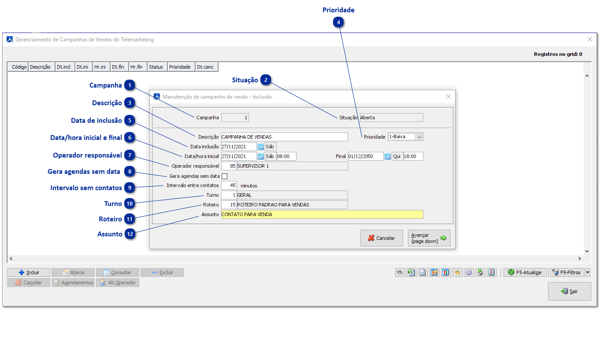Exit using the Sair button
Image resolution: width=615 pixels, height=364 pixels.
pos(569,291)
